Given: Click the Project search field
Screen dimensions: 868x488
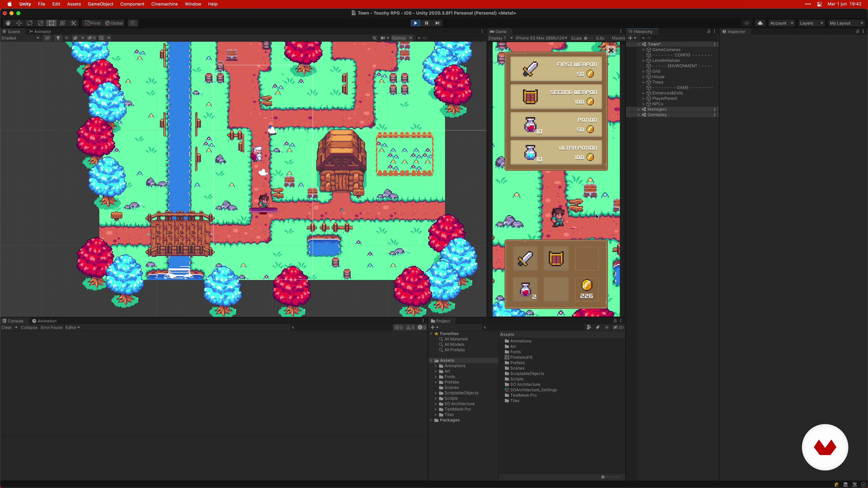Looking at the screenshot, I should click(x=533, y=327).
